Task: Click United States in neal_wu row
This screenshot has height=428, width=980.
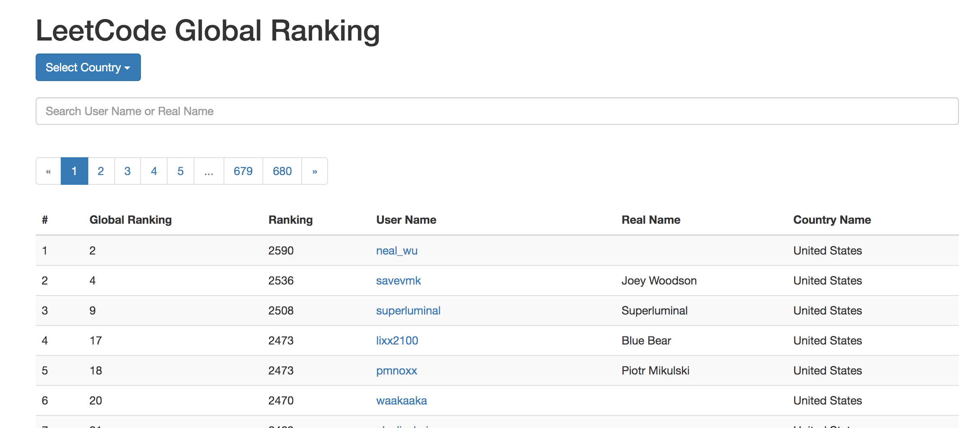Action: [827, 250]
